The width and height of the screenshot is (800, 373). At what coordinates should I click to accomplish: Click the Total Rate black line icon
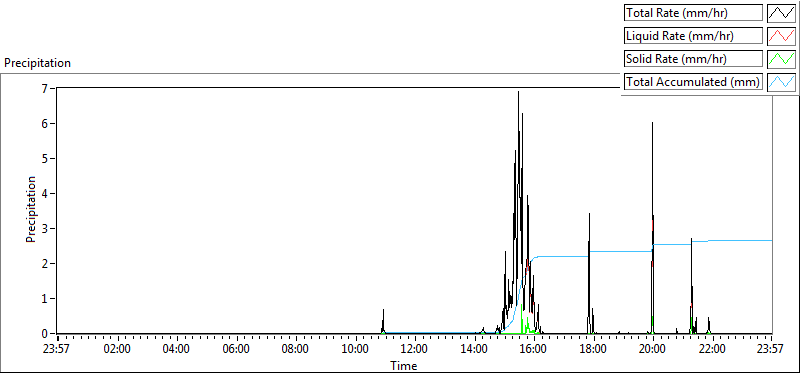[781, 13]
